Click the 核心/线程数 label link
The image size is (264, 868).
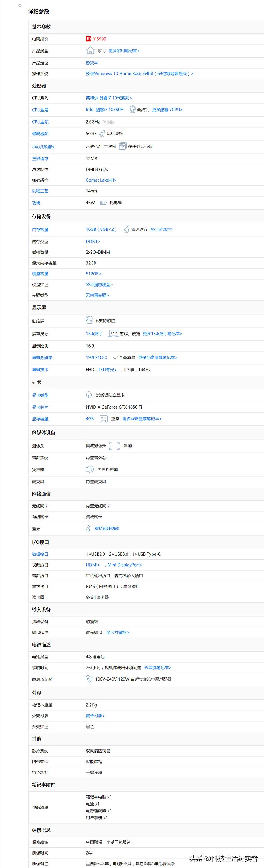pyautogui.click(x=43, y=147)
